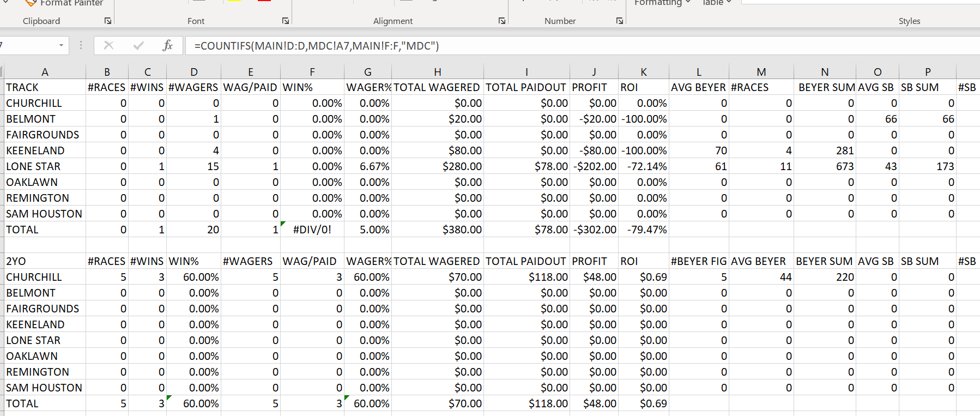Select column B header
Viewport: 980px width, 416px height.
[107, 72]
